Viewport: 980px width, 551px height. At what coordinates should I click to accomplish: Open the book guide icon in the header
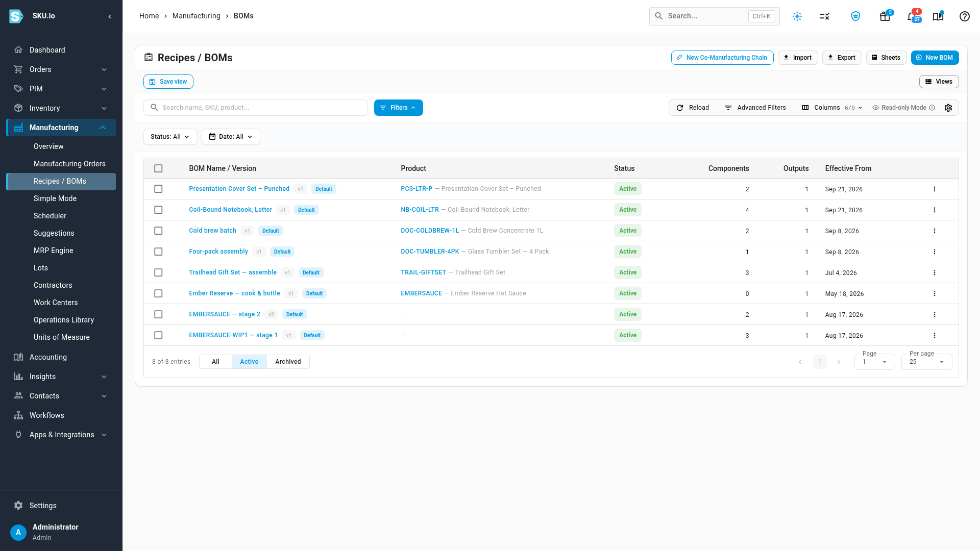point(938,16)
